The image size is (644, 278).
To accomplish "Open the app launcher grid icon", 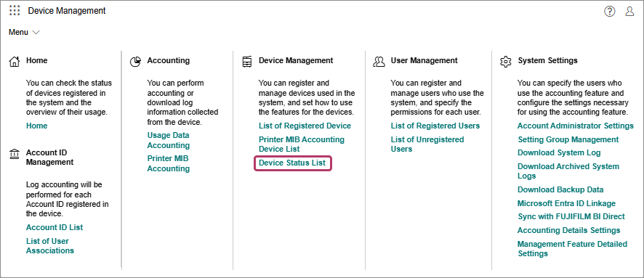I will tap(15, 11).
